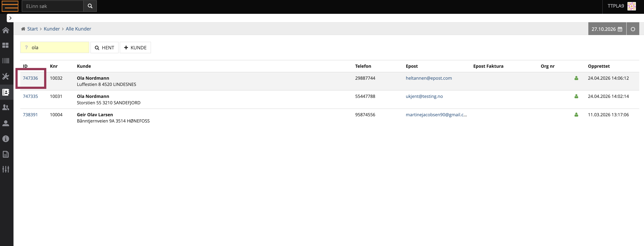Click phone number 55447788
This screenshot has height=246, width=644.
click(x=365, y=96)
